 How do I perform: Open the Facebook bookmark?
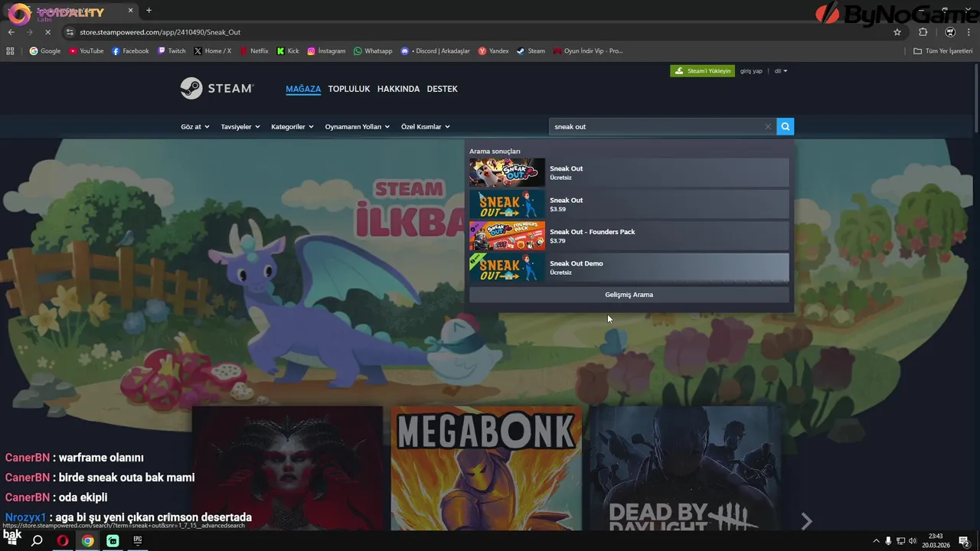(x=130, y=51)
